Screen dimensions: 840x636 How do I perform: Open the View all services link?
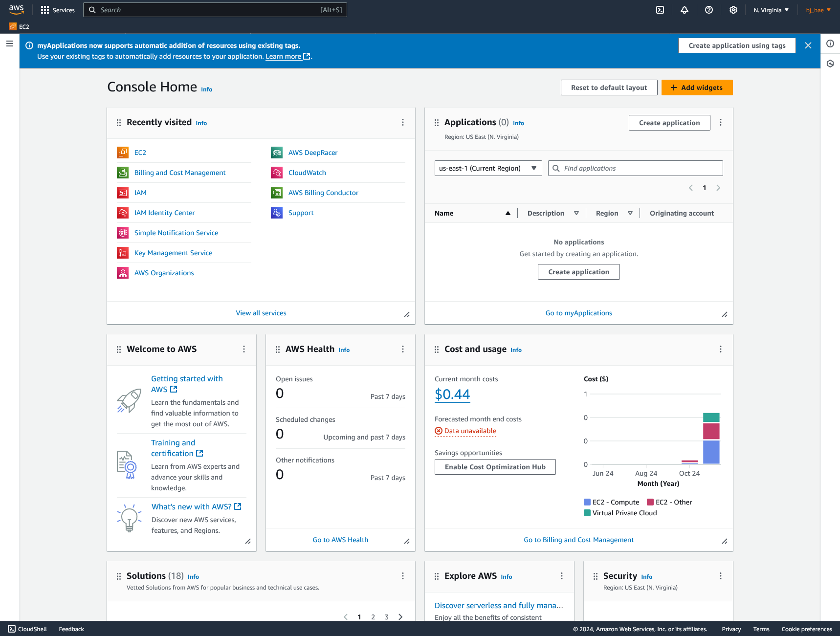261,313
